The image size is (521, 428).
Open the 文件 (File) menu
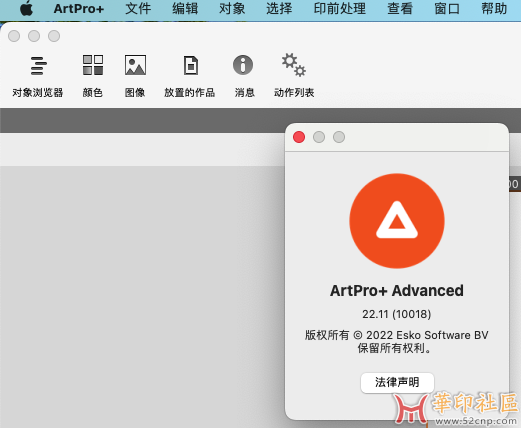coord(138,9)
